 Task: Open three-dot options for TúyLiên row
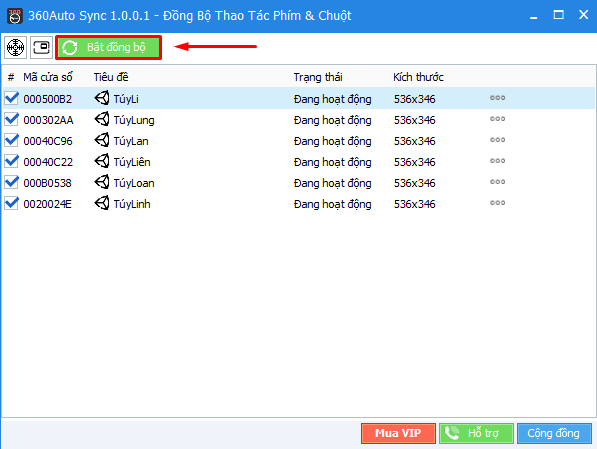(x=497, y=161)
